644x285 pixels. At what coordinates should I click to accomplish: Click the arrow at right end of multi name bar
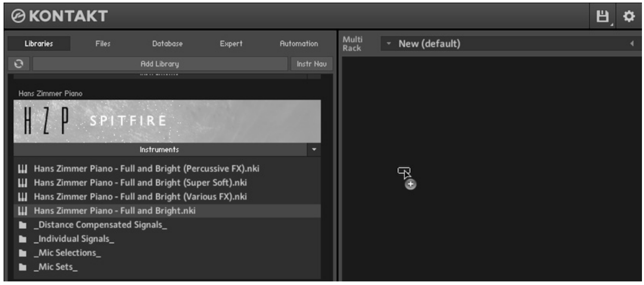(632, 44)
